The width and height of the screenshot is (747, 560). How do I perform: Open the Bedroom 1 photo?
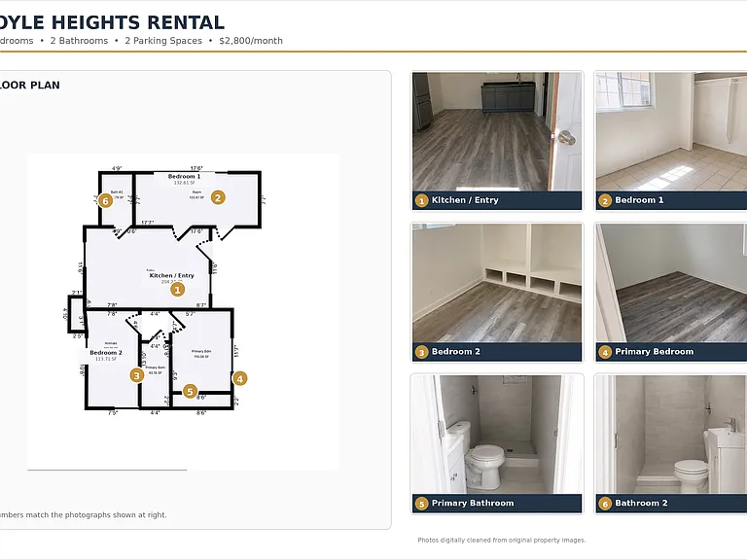pyautogui.click(x=671, y=132)
